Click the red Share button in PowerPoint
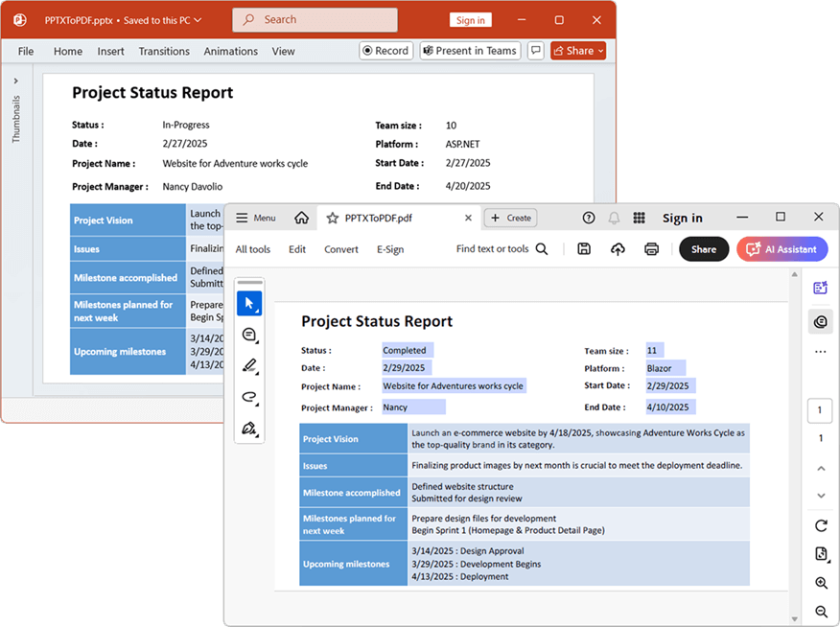Screen dimensions: 840x627 [578, 51]
